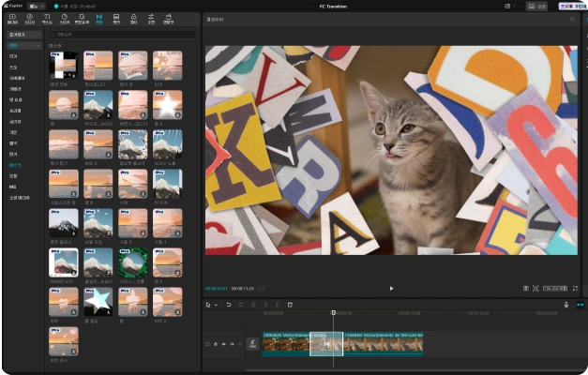Select the last scattered hearts transition thumbnail
Viewport: 588px width, 375px height.
[64, 341]
